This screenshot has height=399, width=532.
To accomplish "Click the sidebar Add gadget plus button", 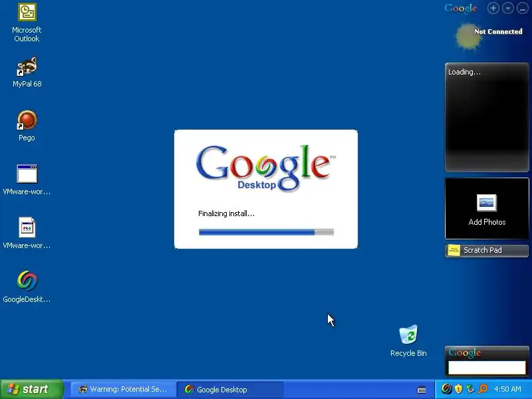I will [x=493, y=8].
